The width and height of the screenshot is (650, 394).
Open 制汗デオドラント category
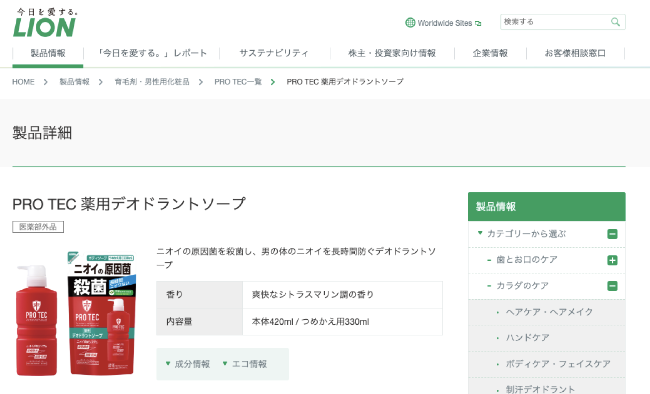click(x=540, y=389)
